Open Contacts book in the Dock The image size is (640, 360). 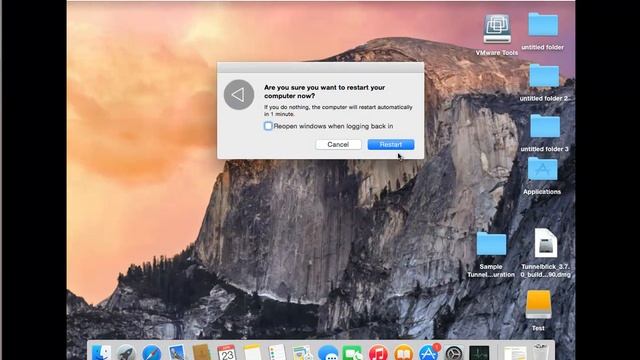click(201, 353)
